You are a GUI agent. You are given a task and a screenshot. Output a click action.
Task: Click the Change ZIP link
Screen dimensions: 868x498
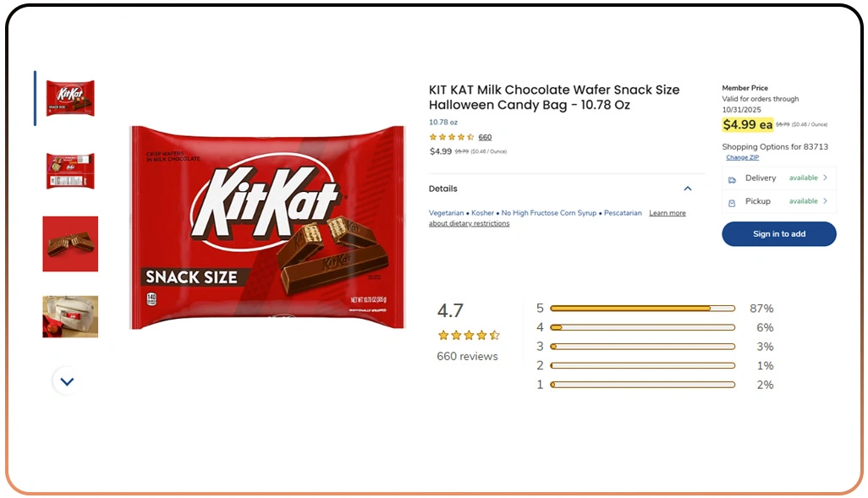(742, 158)
